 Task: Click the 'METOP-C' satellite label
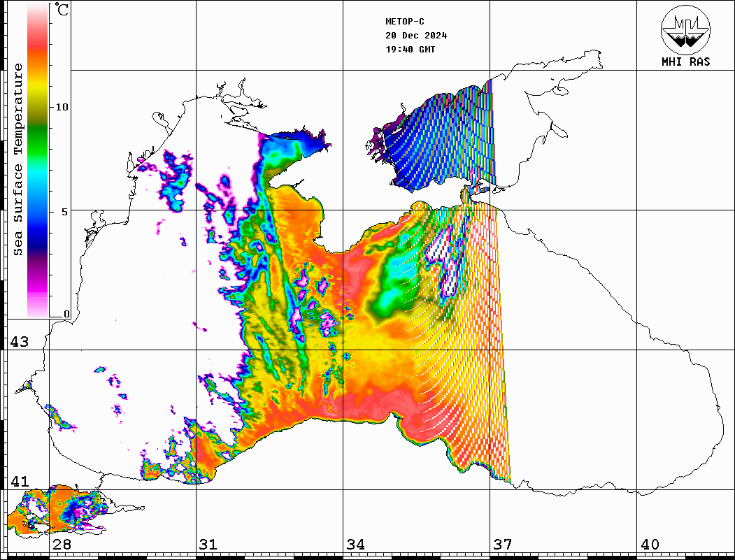pyautogui.click(x=405, y=22)
